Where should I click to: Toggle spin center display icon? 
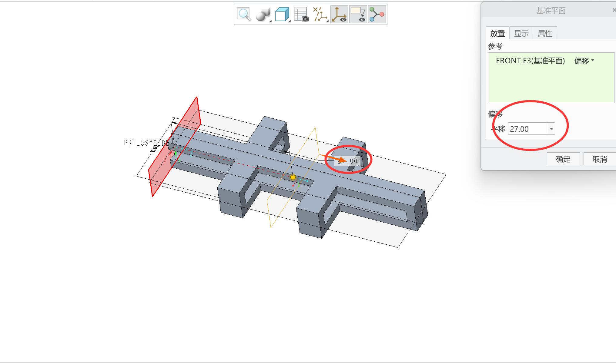(377, 14)
